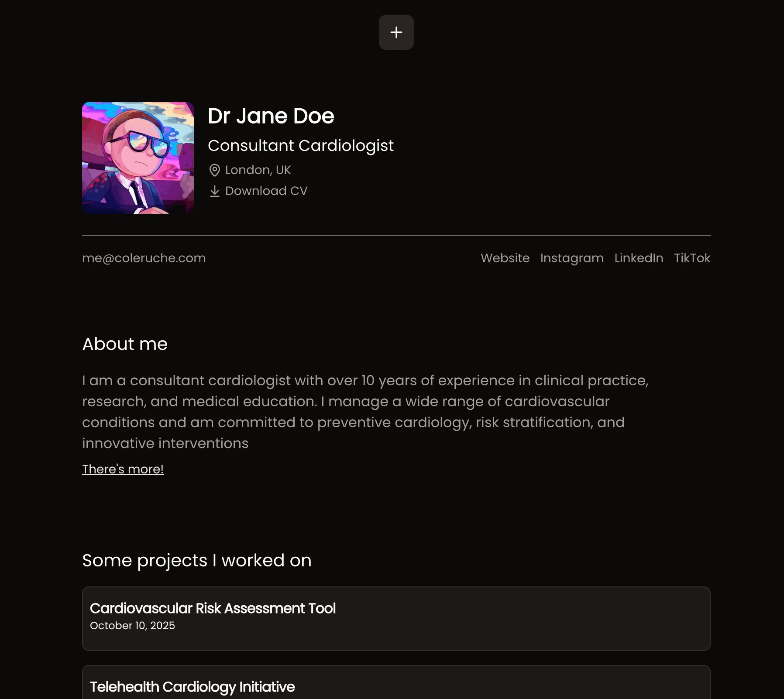
Task: Expand bio with "There's more!"
Action: 123,469
